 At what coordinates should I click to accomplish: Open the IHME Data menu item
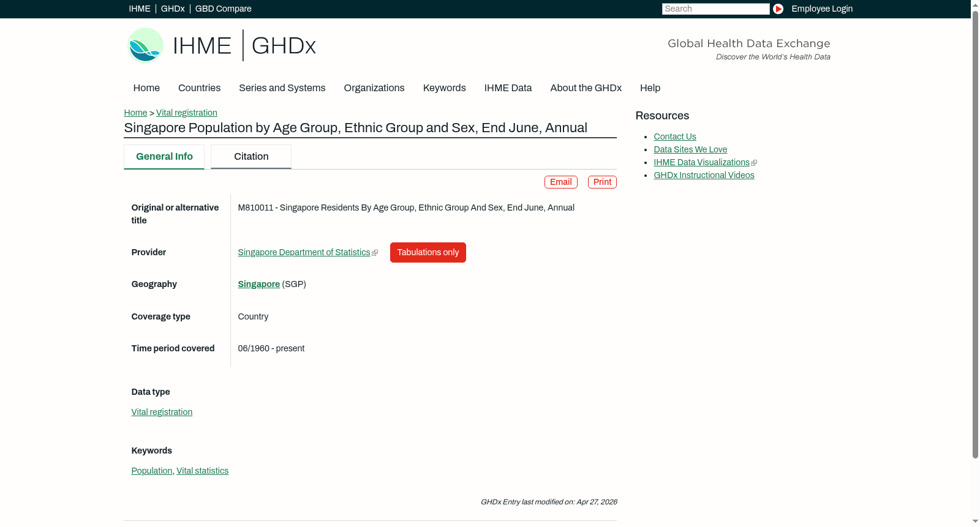tap(508, 88)
